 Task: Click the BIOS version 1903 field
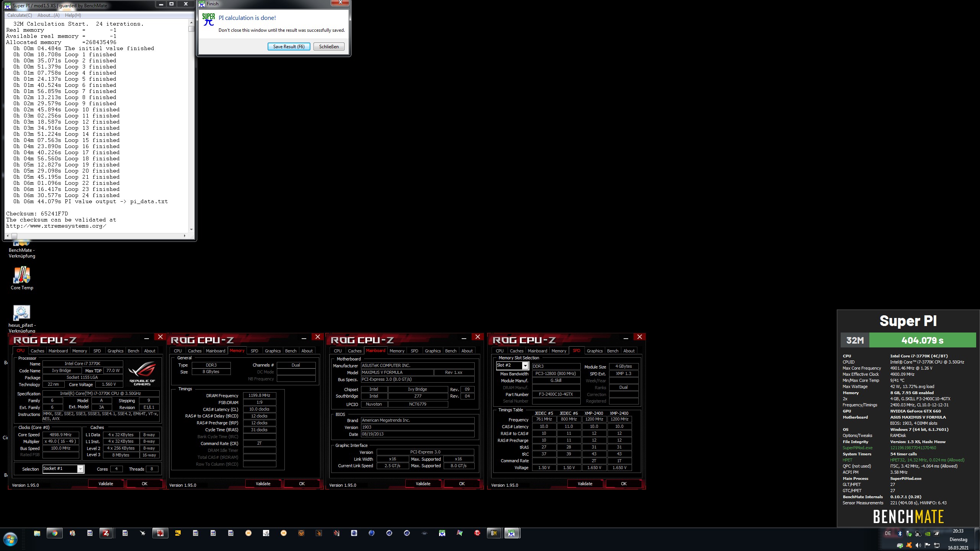click(418, 427)
